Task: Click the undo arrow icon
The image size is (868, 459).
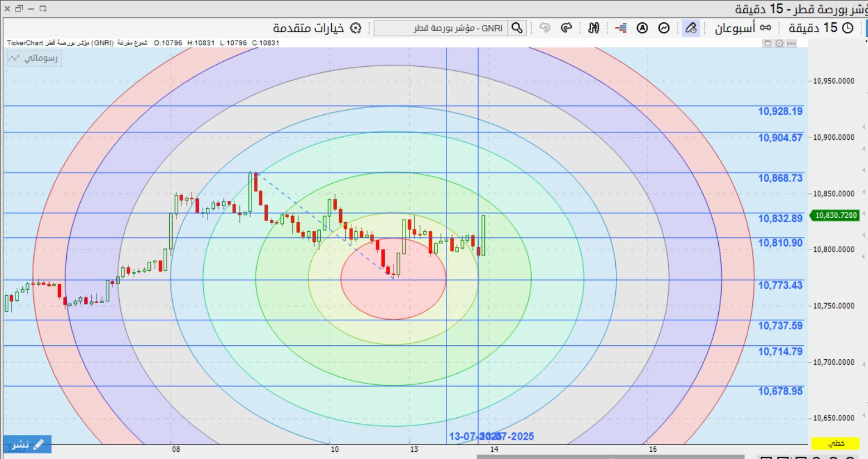Action: click(x=545, y=28)
